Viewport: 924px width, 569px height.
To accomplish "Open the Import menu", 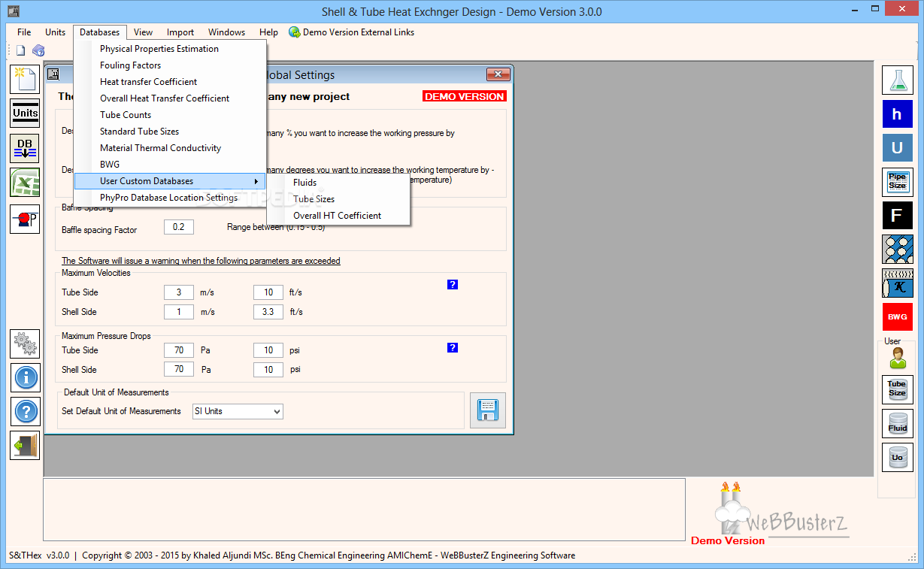I will point(180,32).
